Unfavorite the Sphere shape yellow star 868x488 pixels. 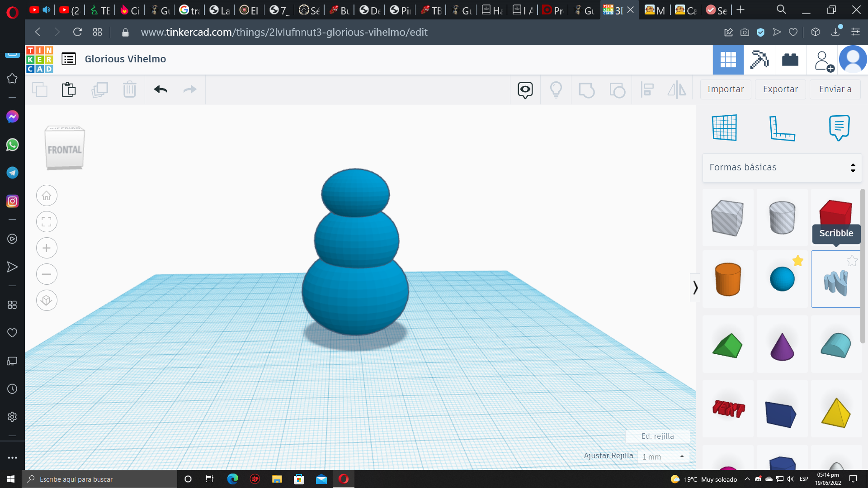(798, 261)
